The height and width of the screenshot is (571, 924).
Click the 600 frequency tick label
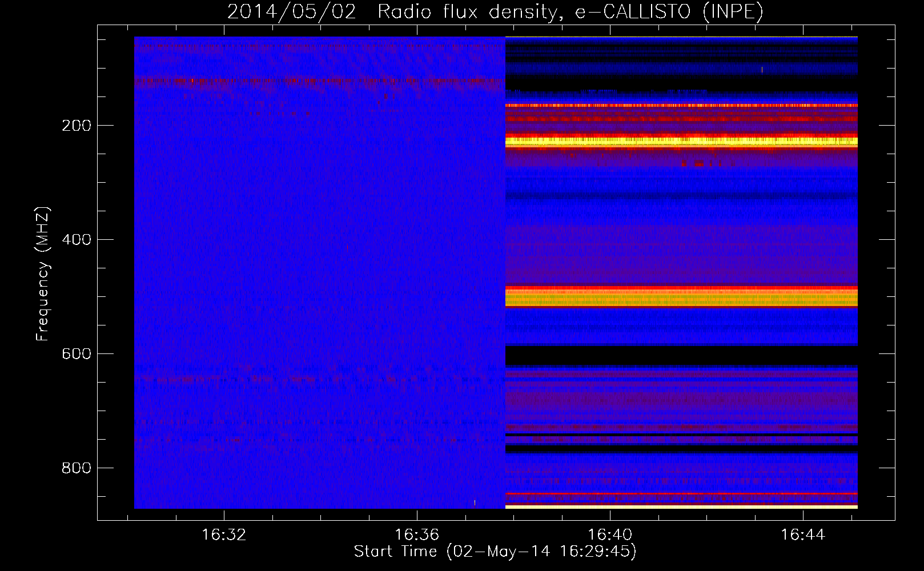click(77, 354)
